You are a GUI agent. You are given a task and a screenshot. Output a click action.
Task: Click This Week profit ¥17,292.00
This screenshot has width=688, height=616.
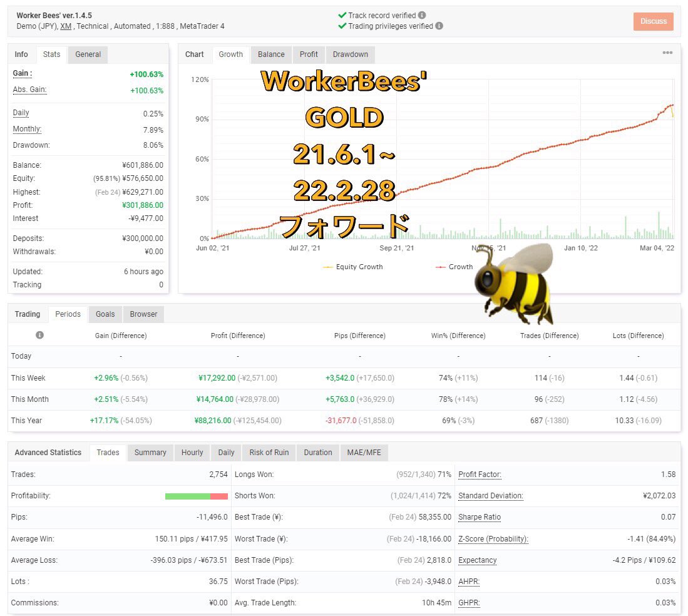(217, 377)
